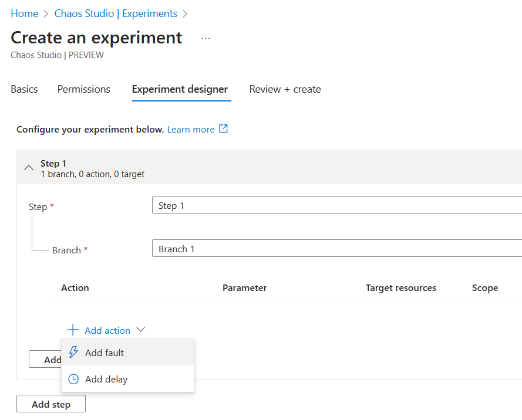Select the Experiment designer tab
Screen dimensions: 522x420
(x=180, y=89)
